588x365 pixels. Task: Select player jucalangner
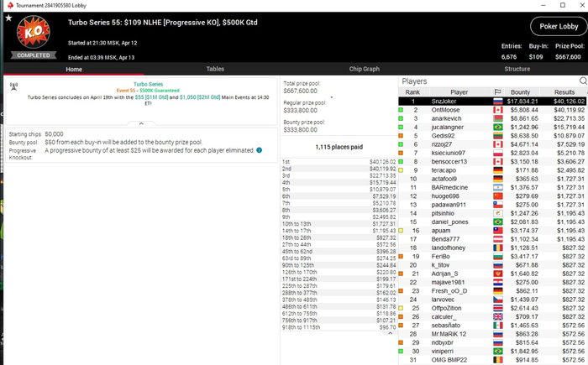(x=448, y=127)
